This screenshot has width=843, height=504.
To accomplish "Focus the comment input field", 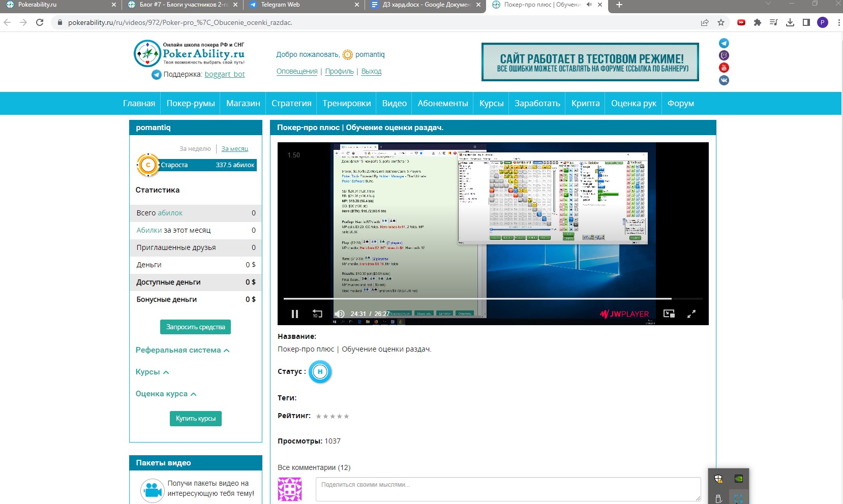I will (x=508, y=489).
